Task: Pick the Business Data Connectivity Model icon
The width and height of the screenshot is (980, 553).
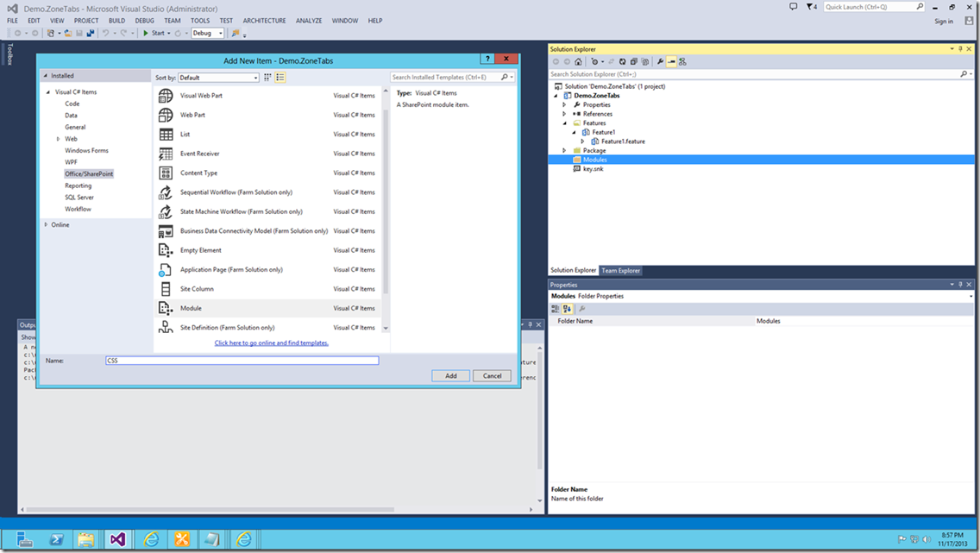Action: 166,231
